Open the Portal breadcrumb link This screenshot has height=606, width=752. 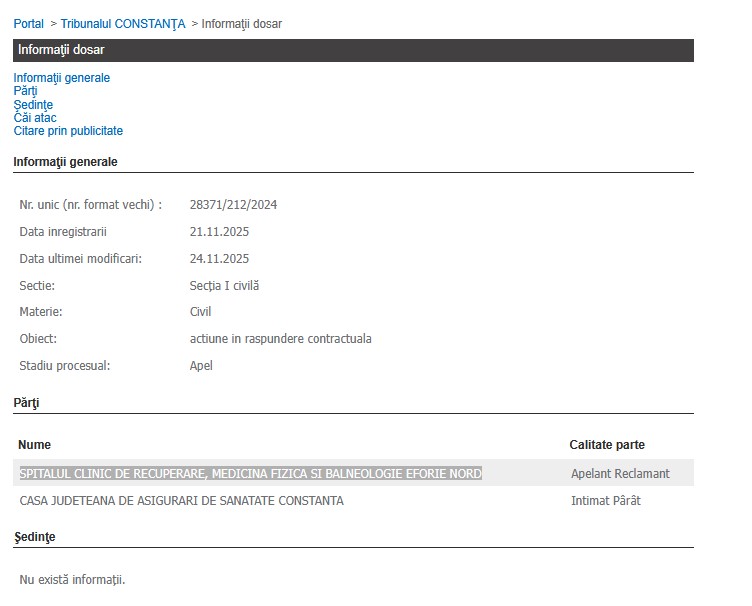pos(28,23)
